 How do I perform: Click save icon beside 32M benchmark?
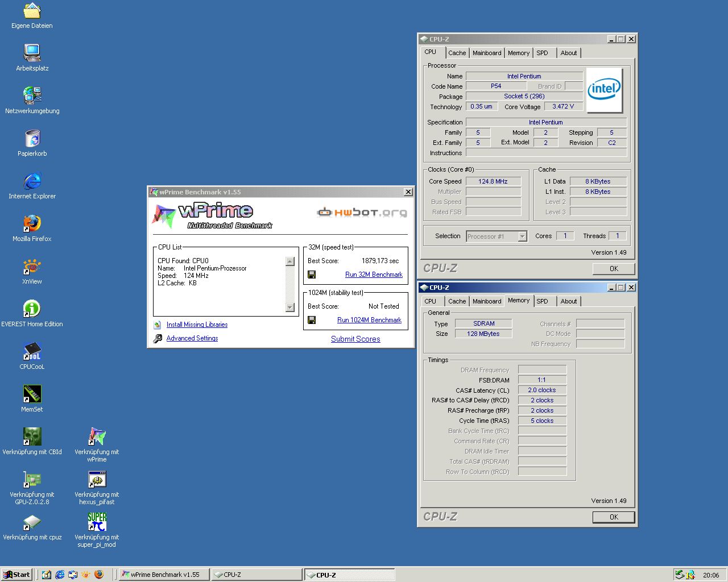pos(312,275)
